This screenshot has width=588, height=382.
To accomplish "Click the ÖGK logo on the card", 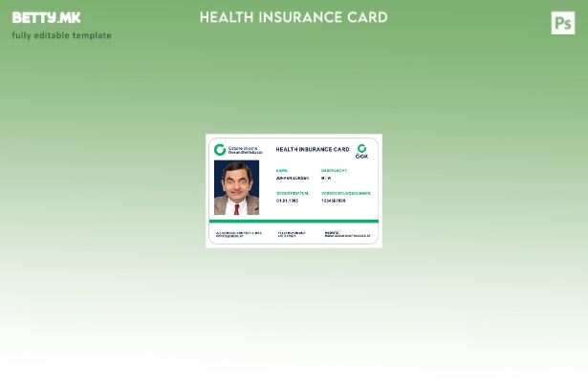I will coord(361,151).
